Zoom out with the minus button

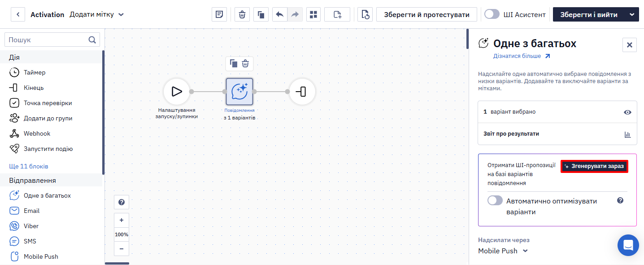(x=122, y=248)
